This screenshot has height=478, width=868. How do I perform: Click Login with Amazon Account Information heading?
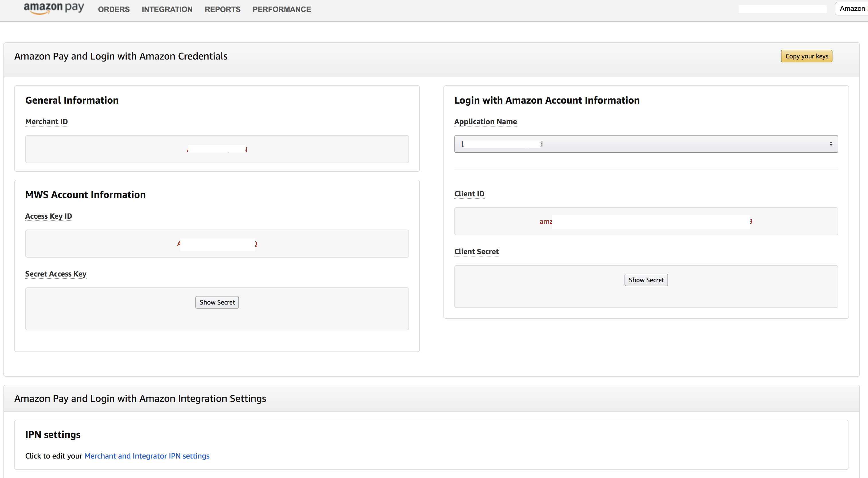pos(547,100)
